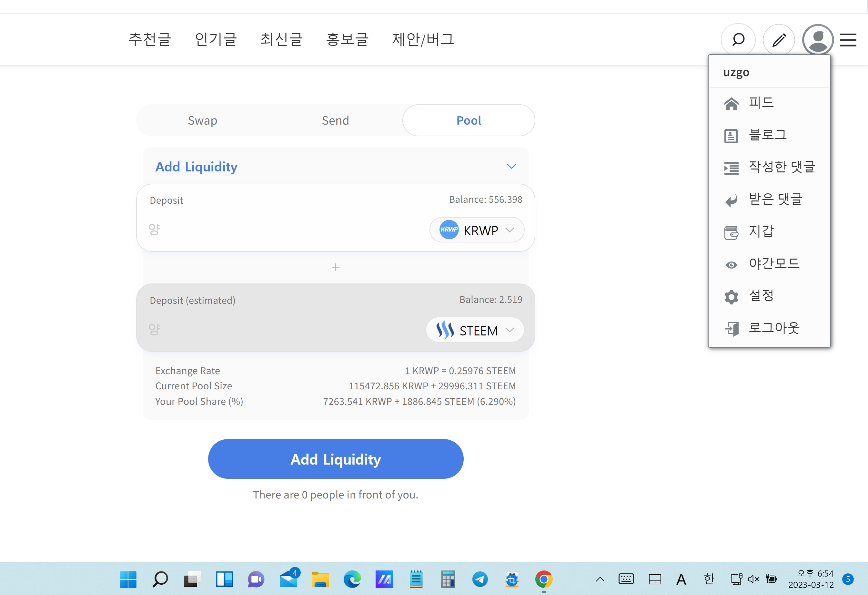
Task: Open the 인기글 navigation link
Action: (x=216, y=39)
